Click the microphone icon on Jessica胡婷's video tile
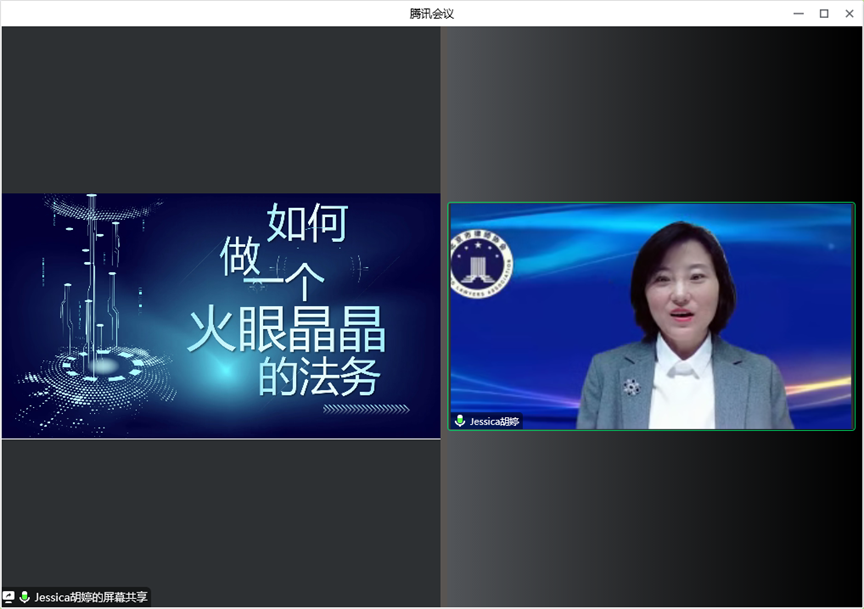This screenshot has width=864, height=609. [x=460, y=421]
